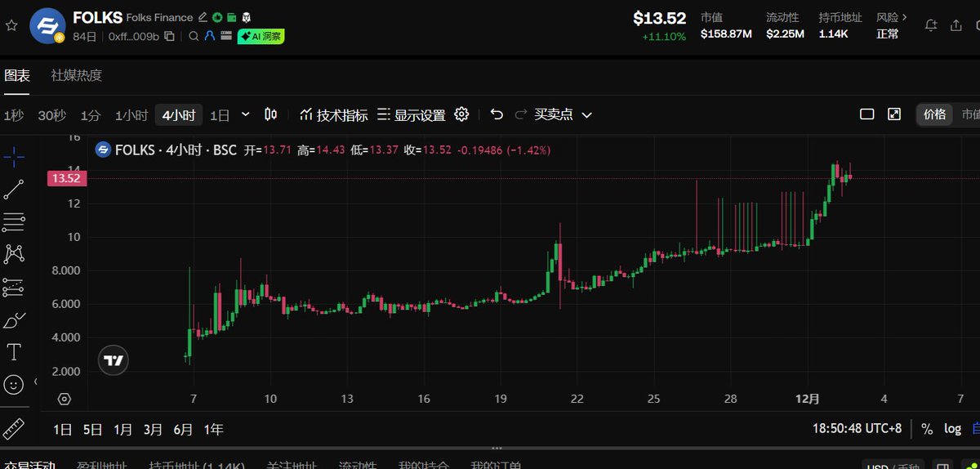Screen dimensions: 980x469
Task: Set chart range to 3月
Action: point(153,429)
